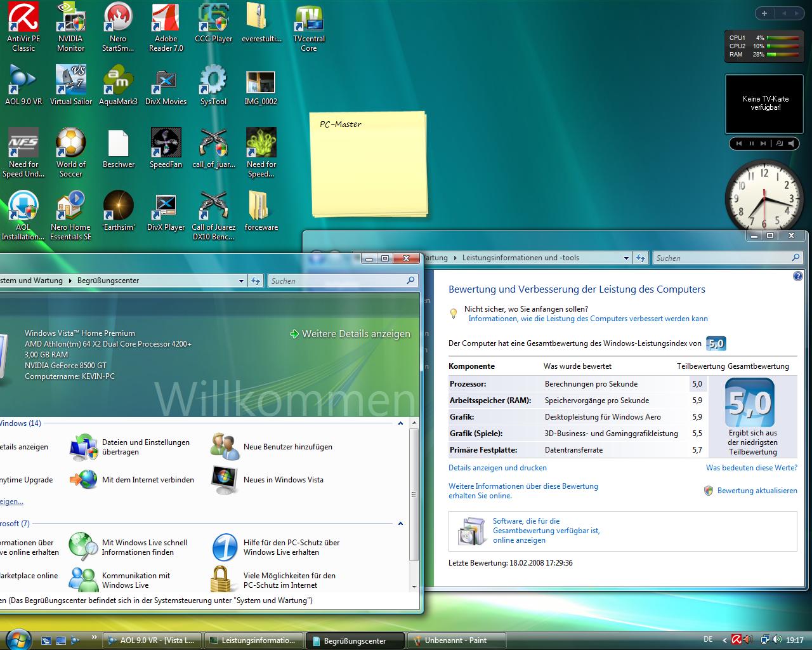Viewport: 812px width, 650px height.
Task: Open the everestulti folder icon
Action: pos(261,23)
